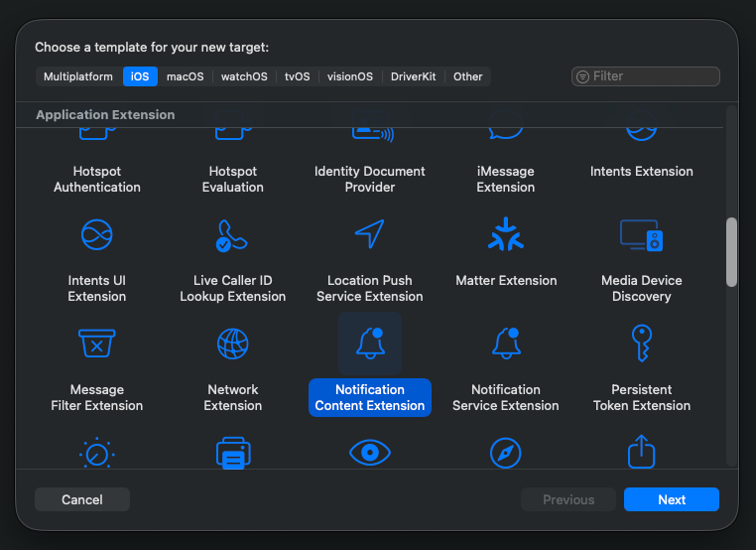Click the Next button
The image size is (756, 550).
672,499
